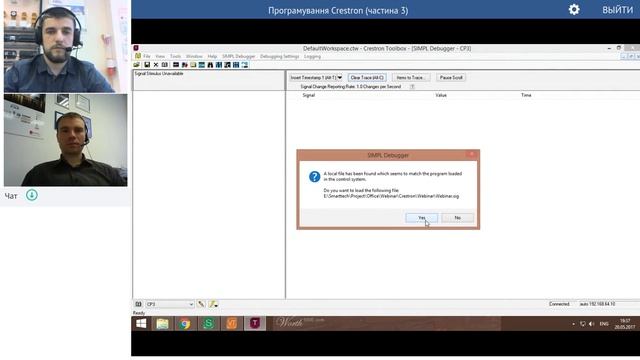
Task: Click the network icon in system tray
Action: coord(582,324)
